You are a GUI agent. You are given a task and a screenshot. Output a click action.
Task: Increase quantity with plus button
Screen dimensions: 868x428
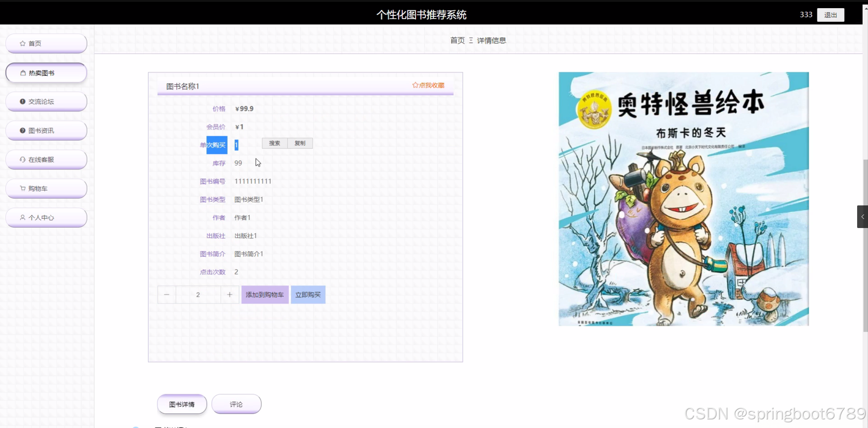coord(230,295)
